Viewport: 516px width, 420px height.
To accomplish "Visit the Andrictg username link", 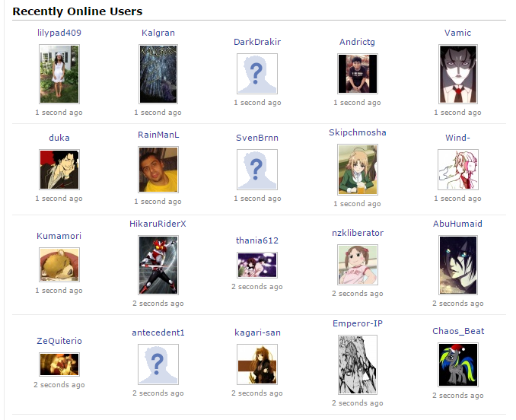I will point(357,42).
